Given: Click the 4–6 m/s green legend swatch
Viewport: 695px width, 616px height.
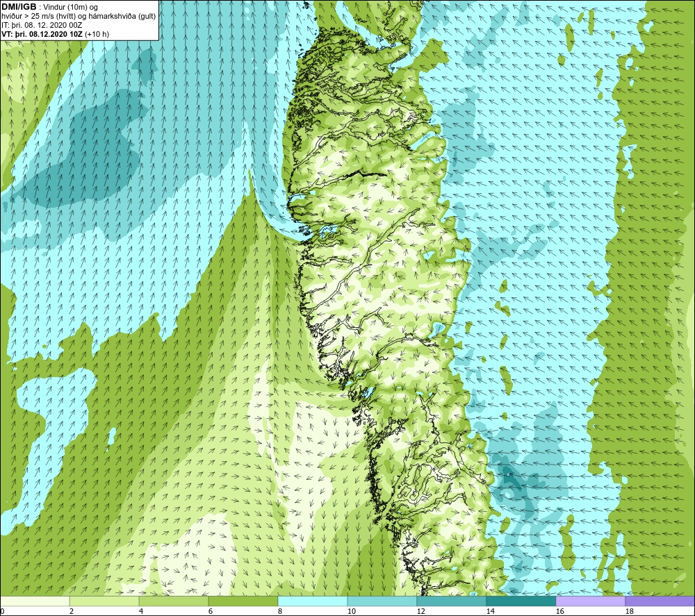Looking at the screenshot, I should click(x=174, y=601).
